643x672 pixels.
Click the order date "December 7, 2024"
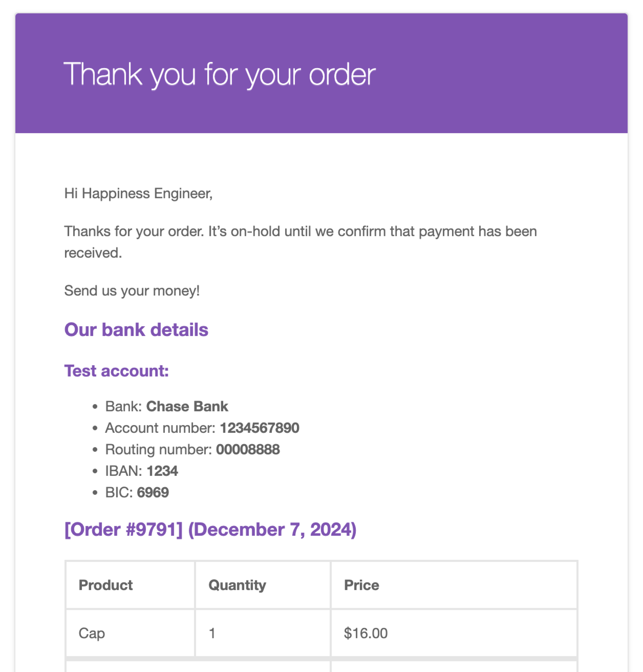coord(273,530)
